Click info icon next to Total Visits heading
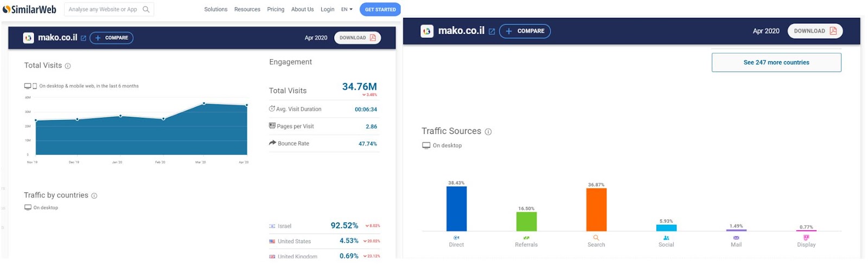 [68, 66]
